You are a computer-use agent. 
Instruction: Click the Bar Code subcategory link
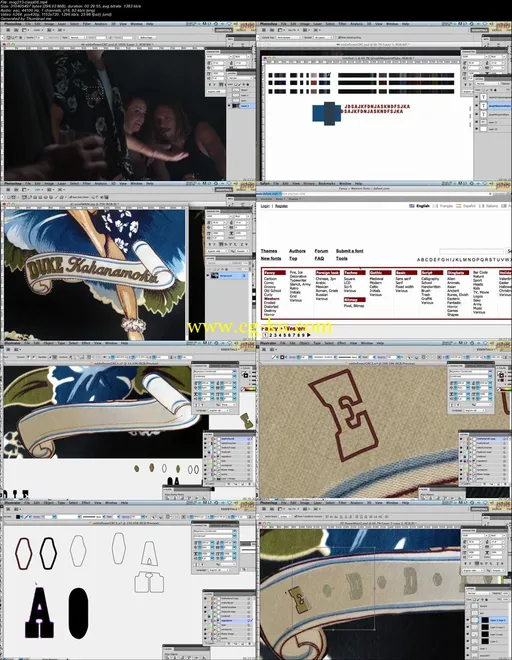[x=480, y=273]
